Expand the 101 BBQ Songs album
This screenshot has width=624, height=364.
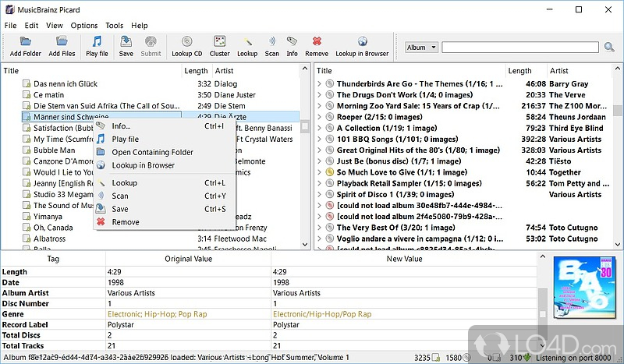[319, 140]
